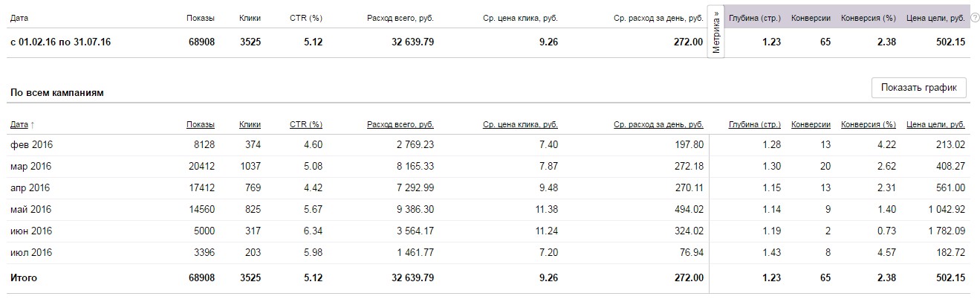Image resolution: width=980 pixels, height=305 pixels.
Task: Click Показать график button
Action: [x=919, y=88]
